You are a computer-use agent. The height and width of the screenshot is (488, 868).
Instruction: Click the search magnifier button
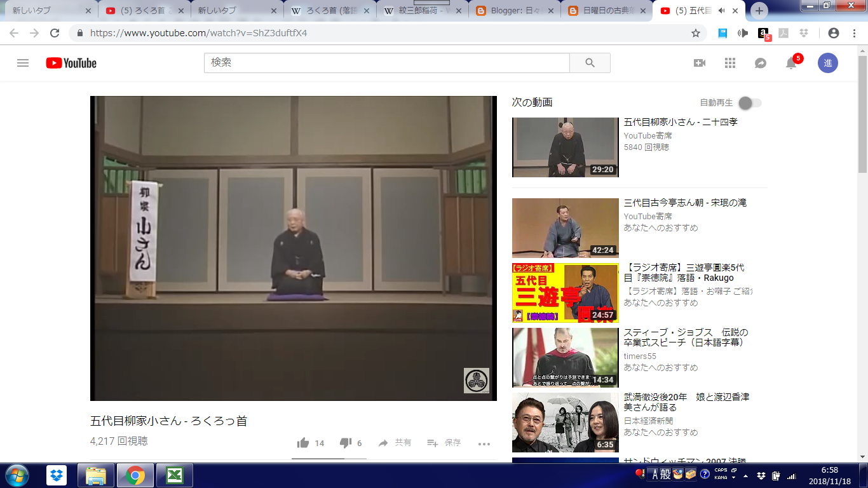[590, 63]
